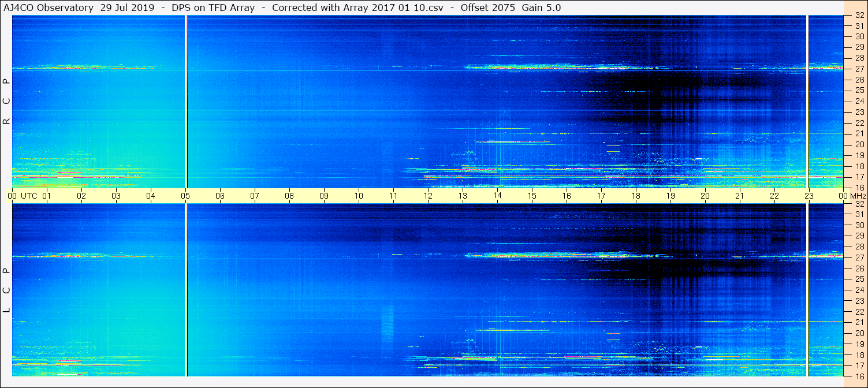Click the 17 MHz label of the RCP panel

pos(859,177)
